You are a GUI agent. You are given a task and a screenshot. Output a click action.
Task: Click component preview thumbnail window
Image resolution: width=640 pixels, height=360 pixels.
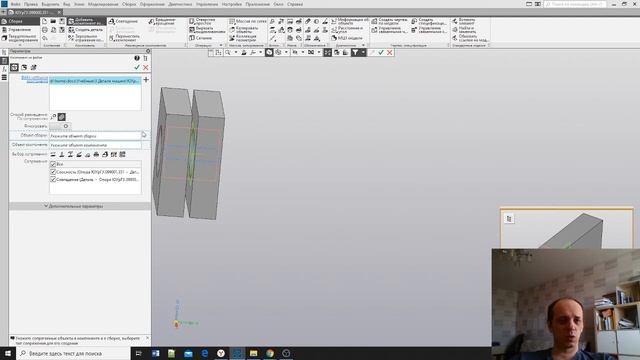[x=567, y=228]
